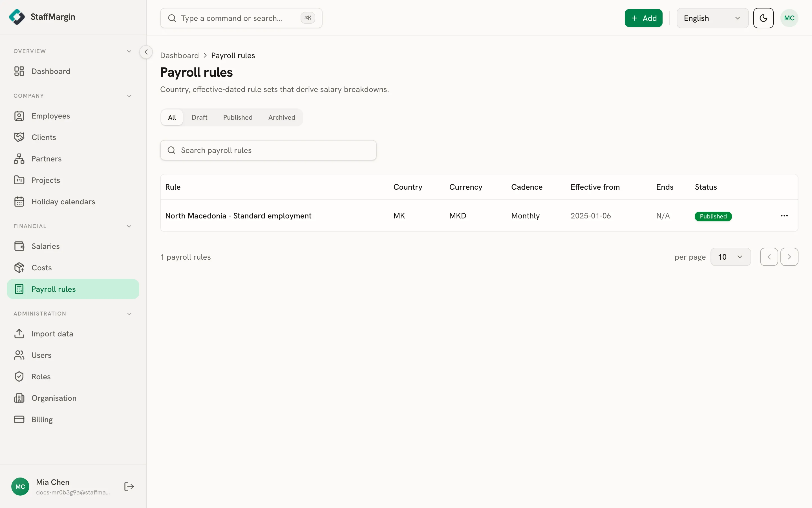Viewport: 812px width, 508px height.
Task: Click the log out icon next to Mia Chen
Action: tap(129, 487)
